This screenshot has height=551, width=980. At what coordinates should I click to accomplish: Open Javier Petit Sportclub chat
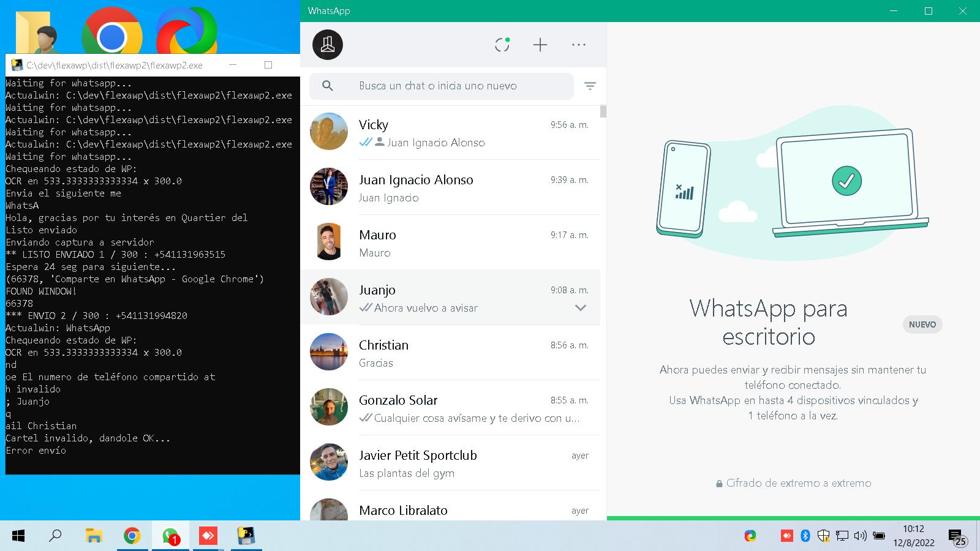point(450,462)
